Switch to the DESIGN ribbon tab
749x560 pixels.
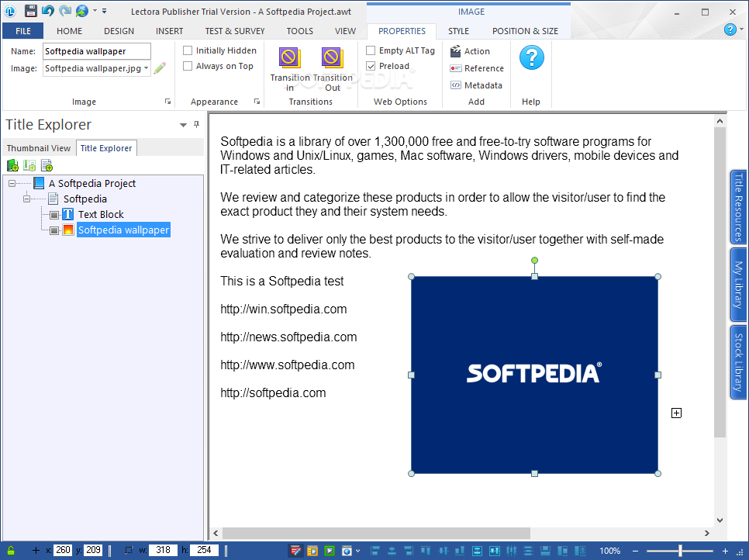[x=119, y=31]
